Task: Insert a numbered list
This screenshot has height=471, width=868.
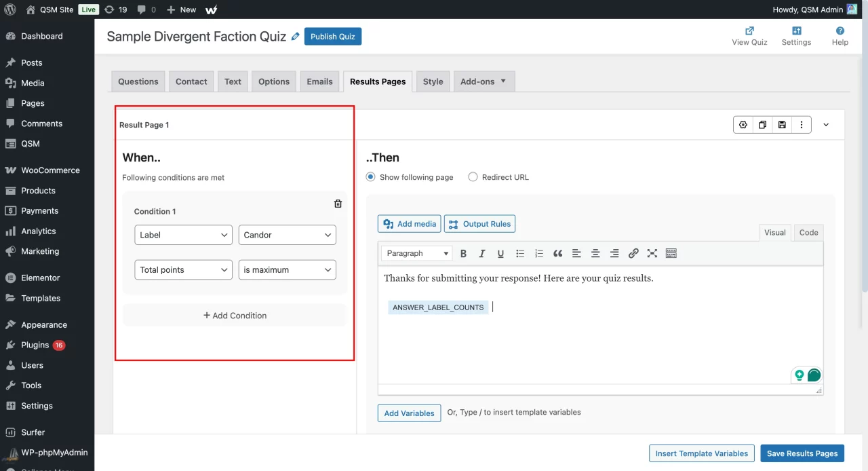Action: point(538,253)
